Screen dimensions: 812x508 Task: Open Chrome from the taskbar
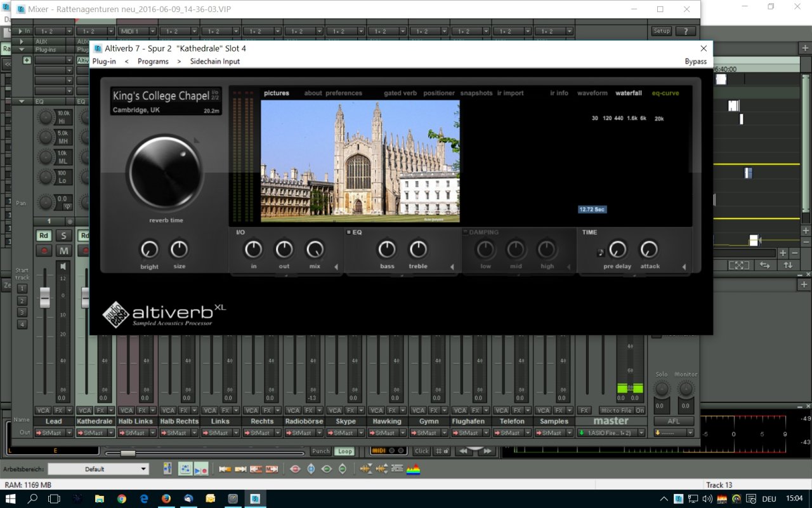[121, 498]
